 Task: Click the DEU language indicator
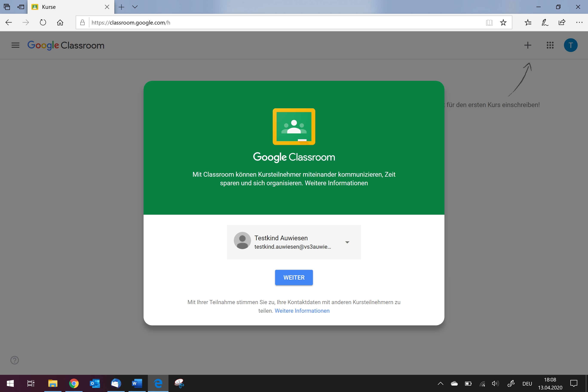pos(527,384)
